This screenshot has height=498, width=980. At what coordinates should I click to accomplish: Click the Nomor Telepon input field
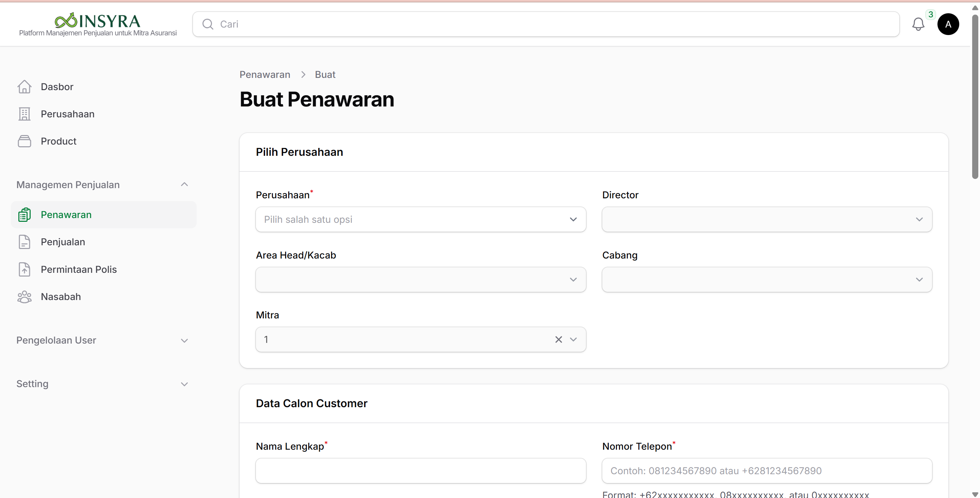point(767,470)
